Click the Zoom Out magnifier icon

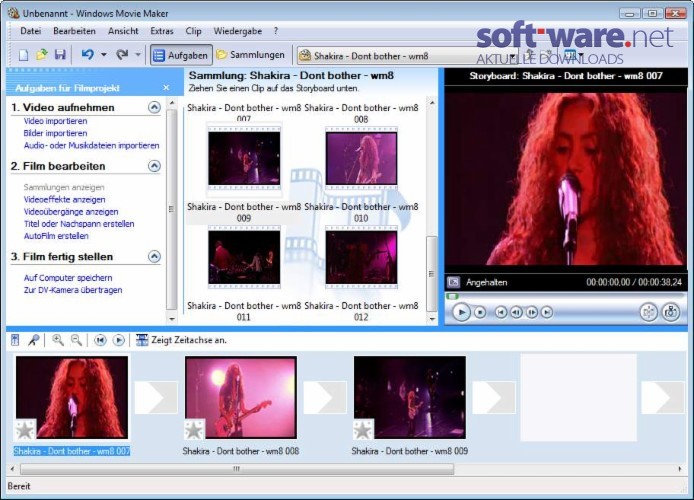(x=77, y=340)
